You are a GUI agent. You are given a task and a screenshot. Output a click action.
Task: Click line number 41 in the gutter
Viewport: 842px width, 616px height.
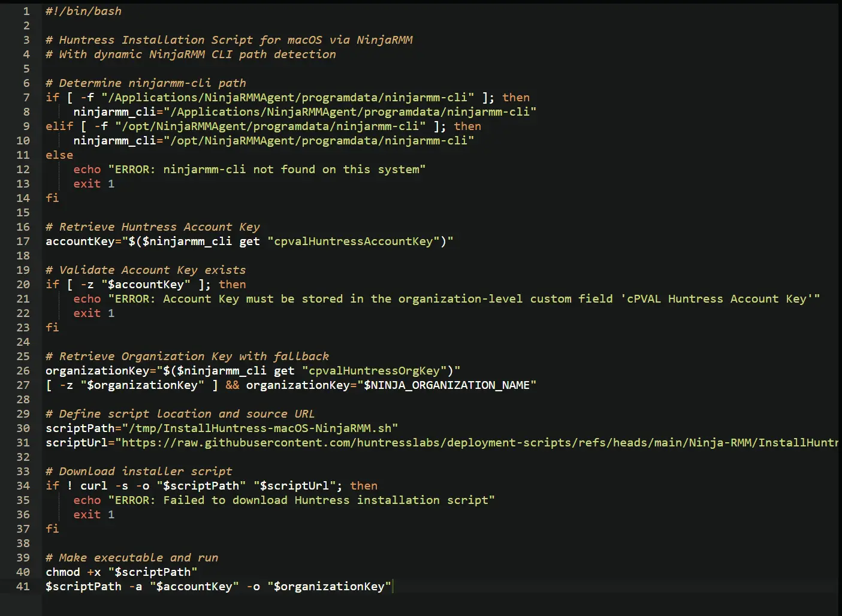coord(23,587)
